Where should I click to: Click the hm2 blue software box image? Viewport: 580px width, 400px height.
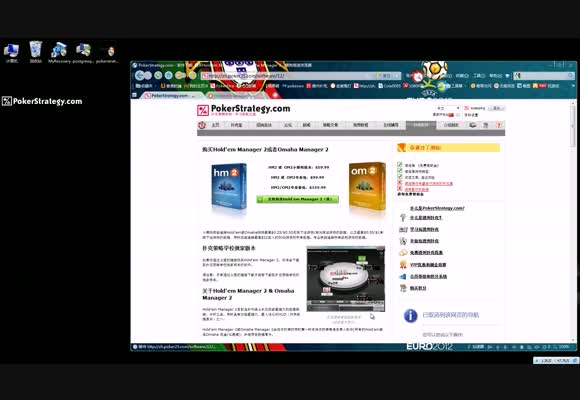click(229, 186)
